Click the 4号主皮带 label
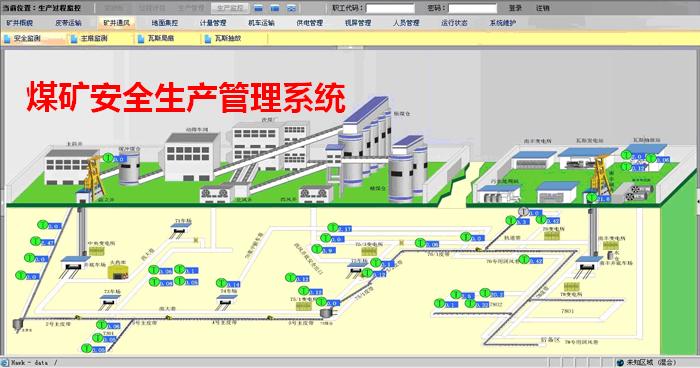700x368 pixels. [x=224, y=322]
